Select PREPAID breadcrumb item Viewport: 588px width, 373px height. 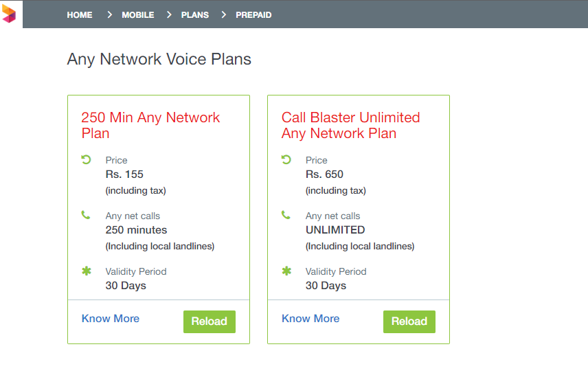pos(253,15)
